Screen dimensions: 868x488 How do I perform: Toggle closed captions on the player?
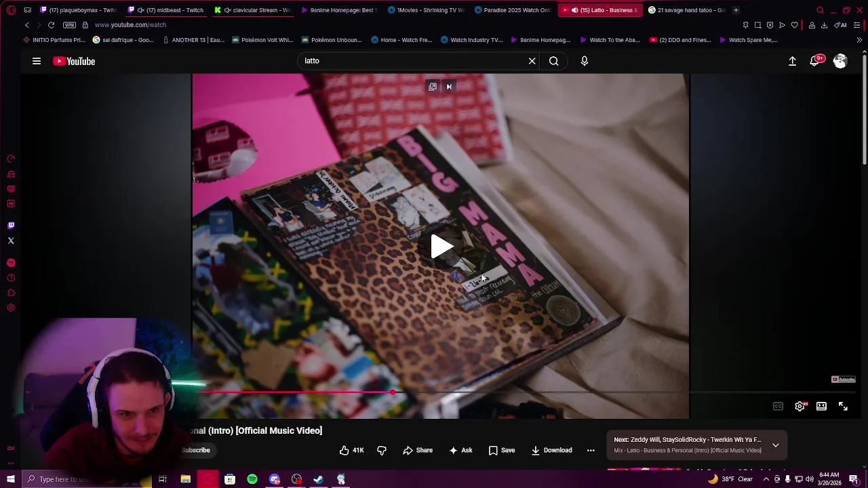778,407
